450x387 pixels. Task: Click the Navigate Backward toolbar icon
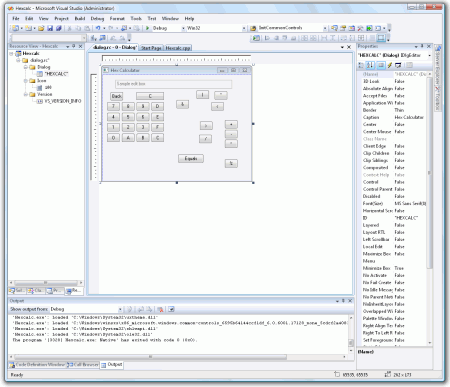124,28
